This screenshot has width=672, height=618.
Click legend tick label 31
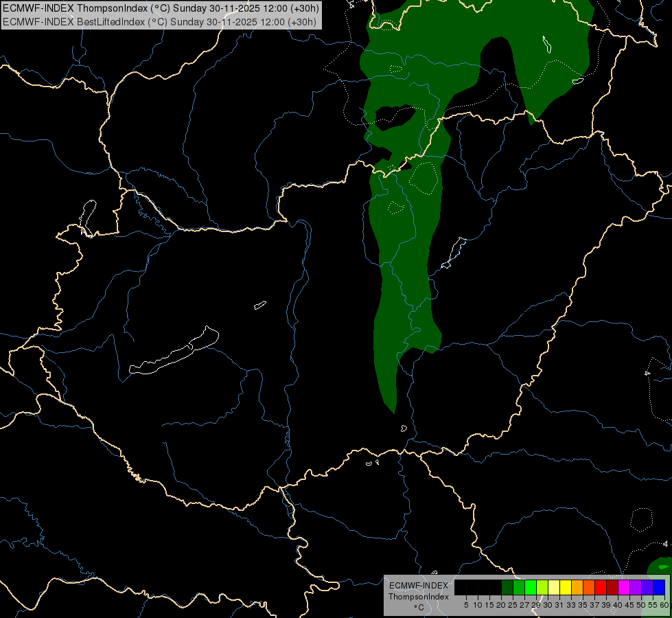coord(559,605)
